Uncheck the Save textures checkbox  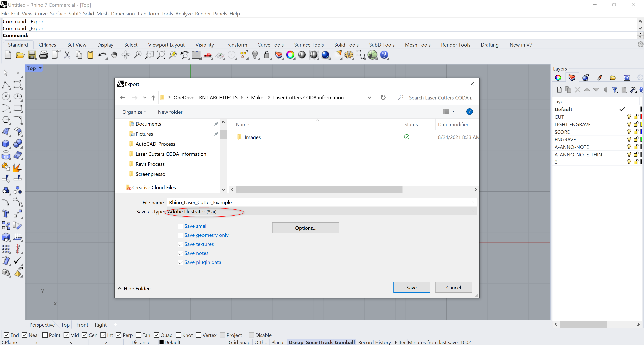180,244
